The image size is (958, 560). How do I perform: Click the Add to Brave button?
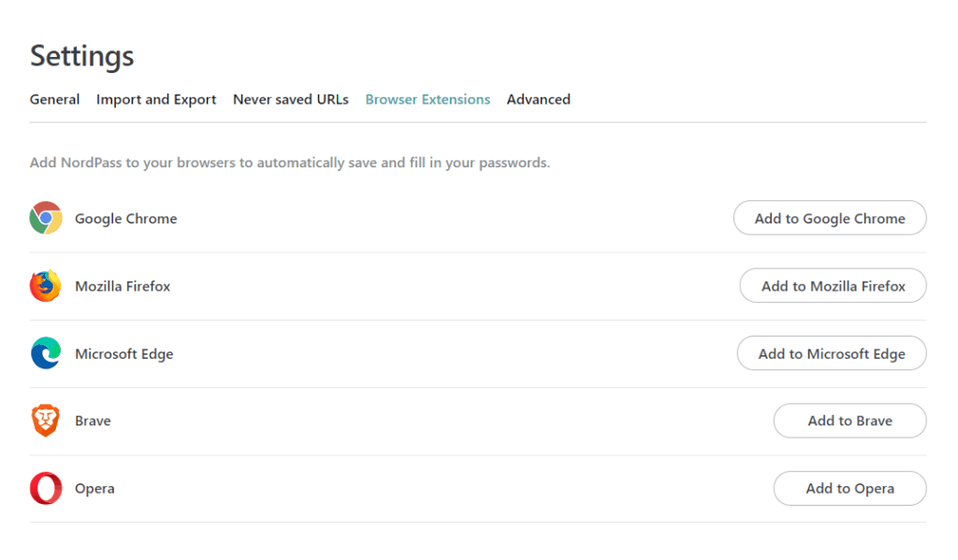(x=849, y=421)
